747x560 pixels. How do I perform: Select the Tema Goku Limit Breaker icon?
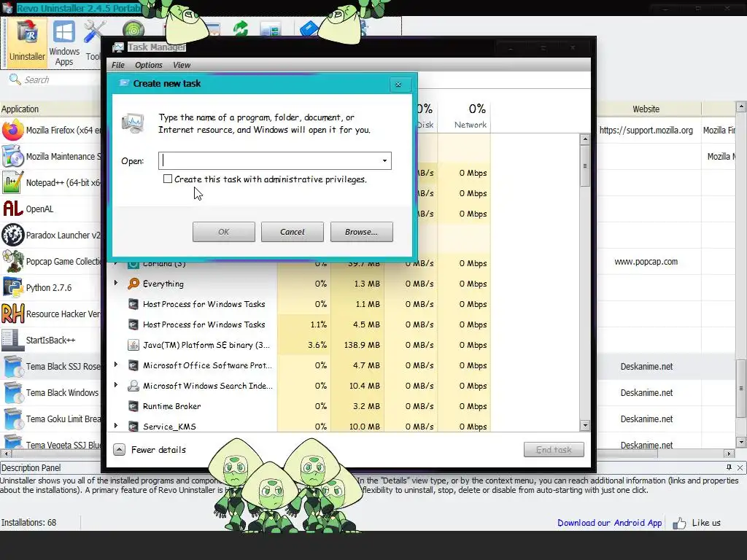pos(13,419)
